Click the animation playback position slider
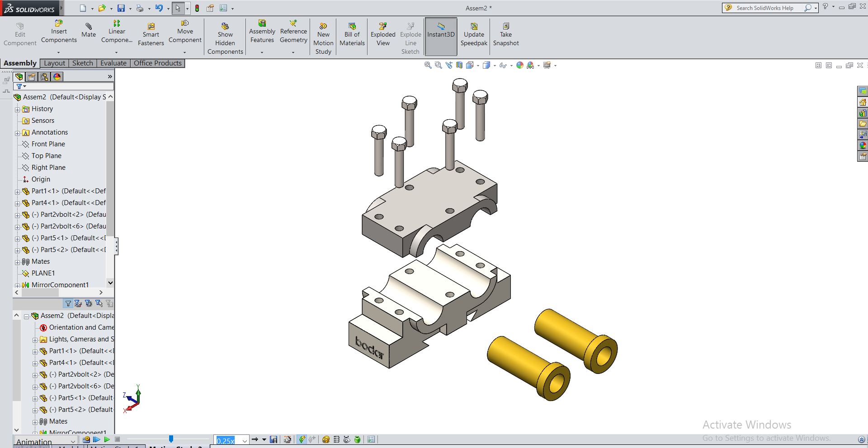Image resolution: width=868 pixels, height=448 pixels. pyautogui.click(x=171, y=439)
